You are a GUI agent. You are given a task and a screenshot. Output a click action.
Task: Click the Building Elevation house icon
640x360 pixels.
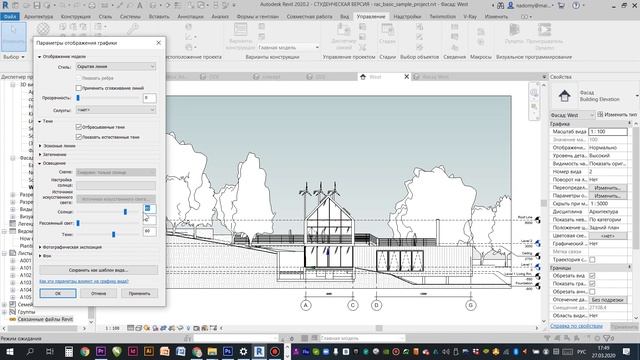pyautogui.click(x=564, y=96)
